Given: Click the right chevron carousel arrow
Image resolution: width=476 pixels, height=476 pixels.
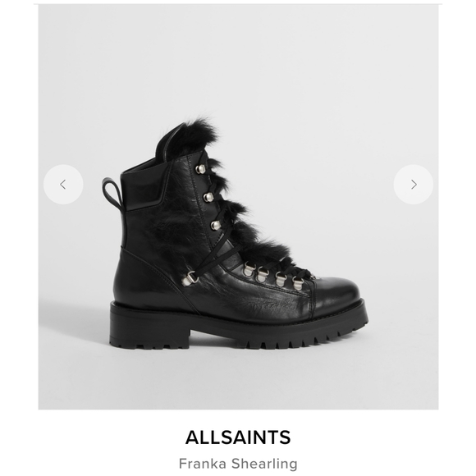Looking at the screenshot, I should [x=413, y=185].
